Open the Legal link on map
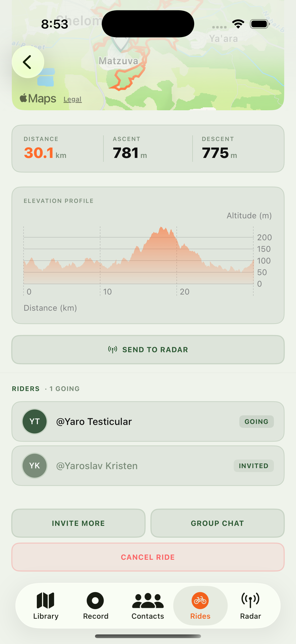The image size is (296, 644). point(72,99)
